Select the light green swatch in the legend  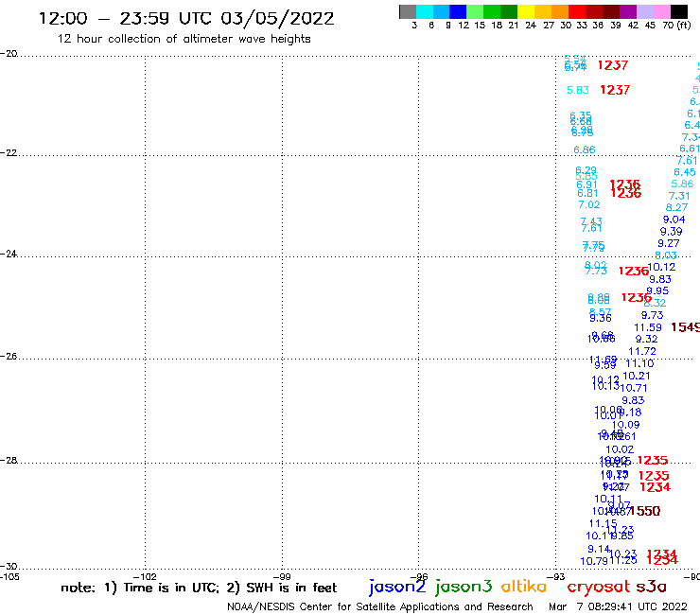pyautogui.click(x=475, y=11)
